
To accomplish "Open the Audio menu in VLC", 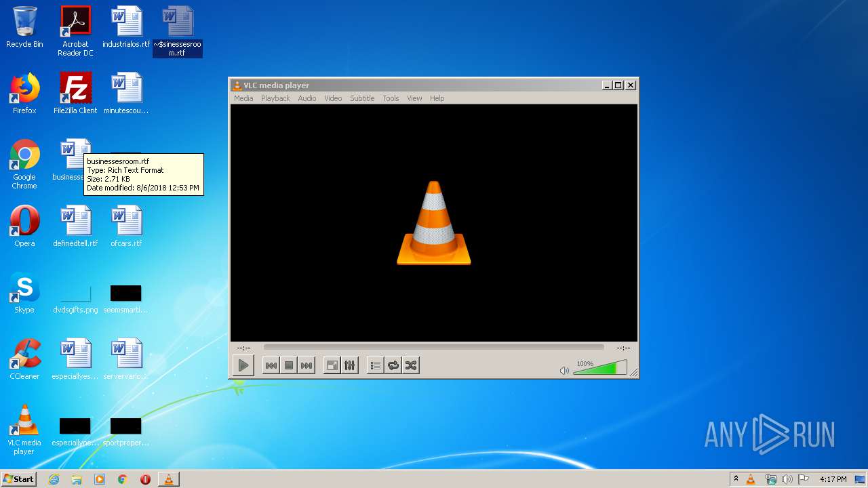I will (307, 98).
